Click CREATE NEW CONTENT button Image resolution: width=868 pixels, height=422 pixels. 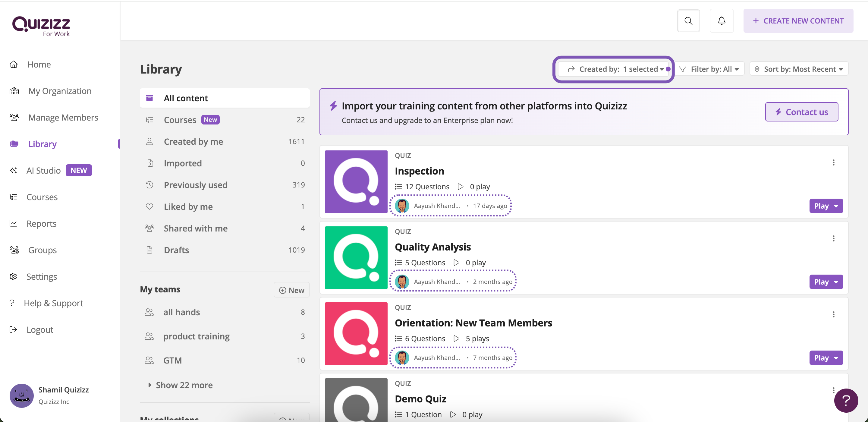pos(798,21)
